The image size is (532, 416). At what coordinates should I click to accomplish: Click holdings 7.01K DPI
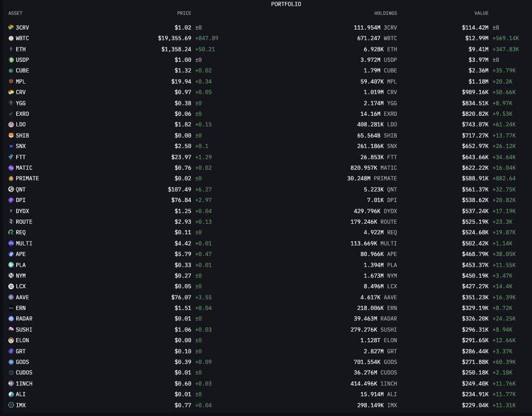click(382, 200)
